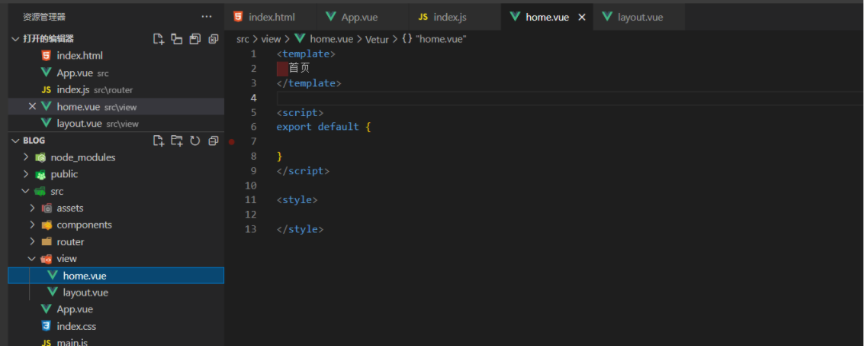The width and height of the screenshot is (868, 346).
Task: Place cursor on empty line 4 in editor
Action: [571, 98]
